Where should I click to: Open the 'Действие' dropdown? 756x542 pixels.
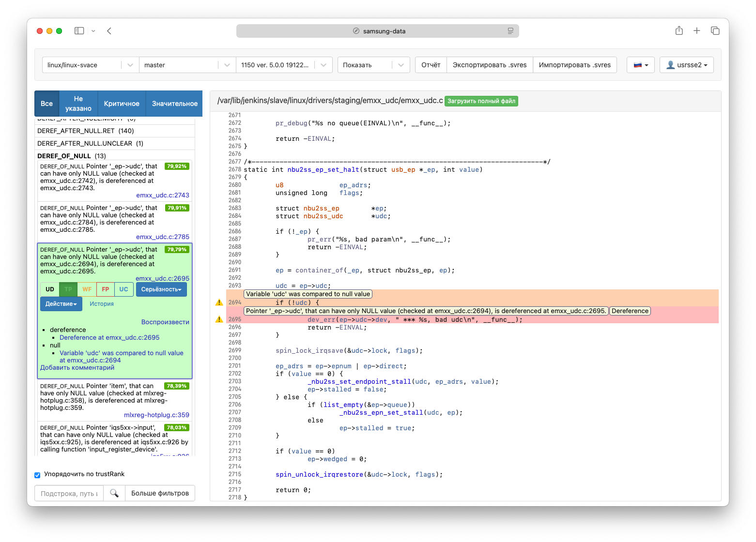click(x=61, y=304)
